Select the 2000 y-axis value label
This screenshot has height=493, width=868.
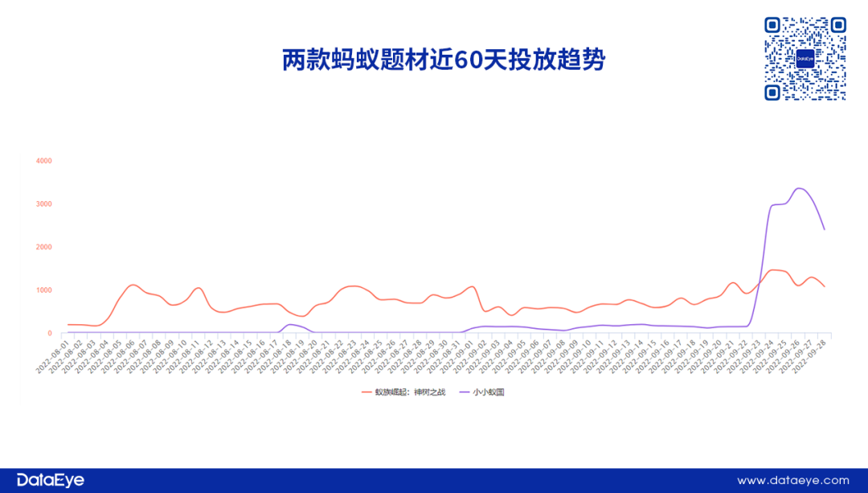coord(43,247)
